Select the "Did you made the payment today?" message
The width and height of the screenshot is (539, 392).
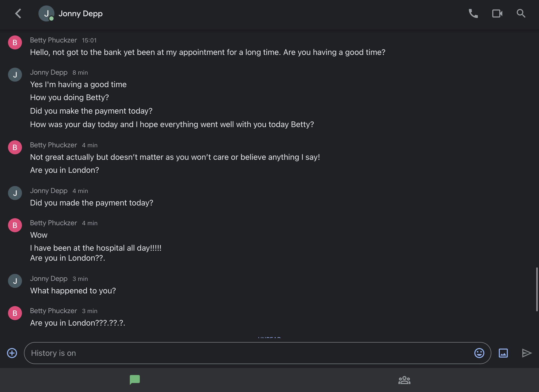click(92, 203)
